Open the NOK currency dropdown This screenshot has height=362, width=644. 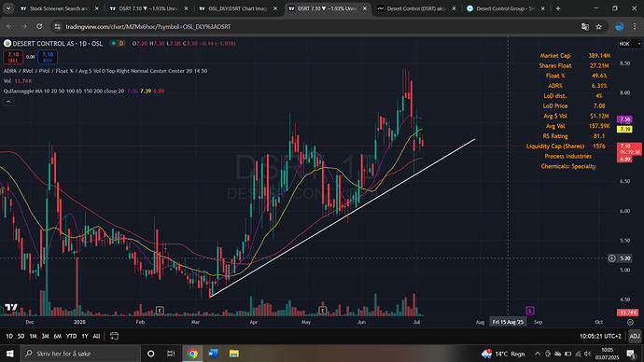630,44
